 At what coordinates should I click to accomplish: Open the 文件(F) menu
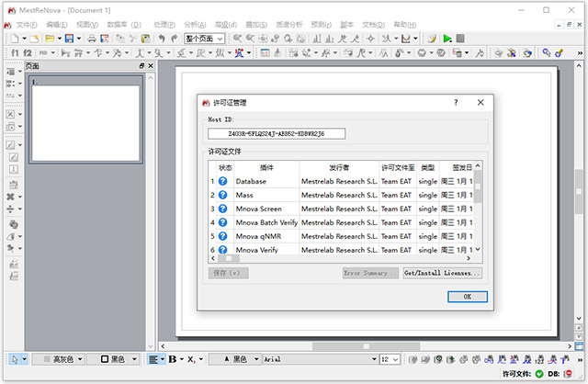point(27,25)
